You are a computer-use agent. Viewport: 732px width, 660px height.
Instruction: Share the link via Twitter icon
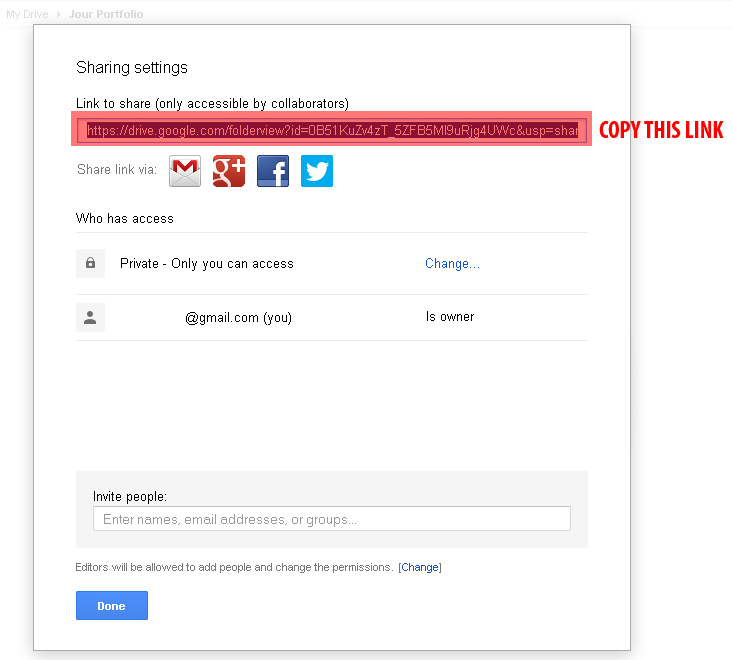click(317, 171)
